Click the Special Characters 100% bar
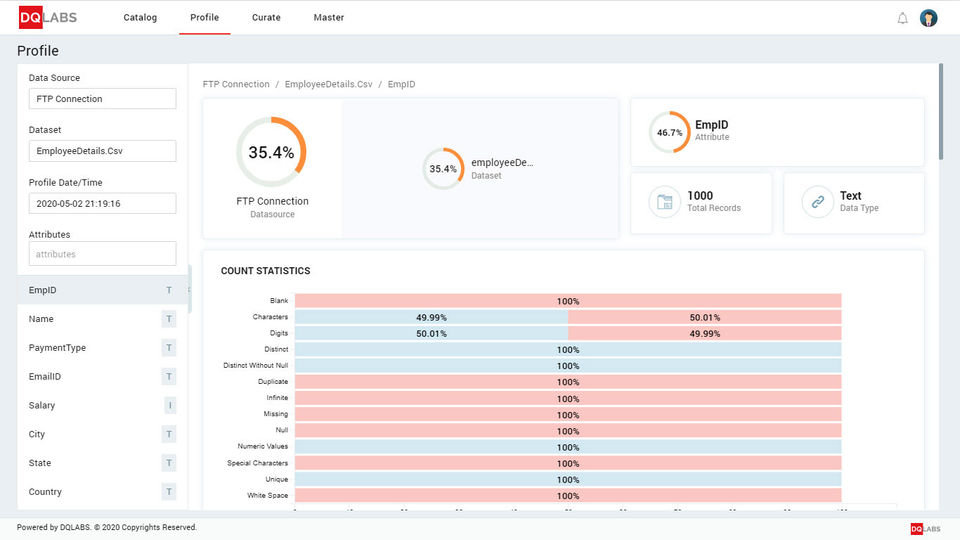960x540 pixels. point(568,463)
